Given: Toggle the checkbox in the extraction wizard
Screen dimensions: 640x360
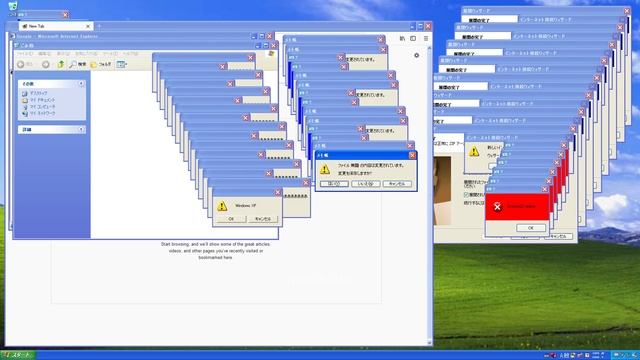Looking at the screenshot, I should pyautogui.click(x=467, y=195).
